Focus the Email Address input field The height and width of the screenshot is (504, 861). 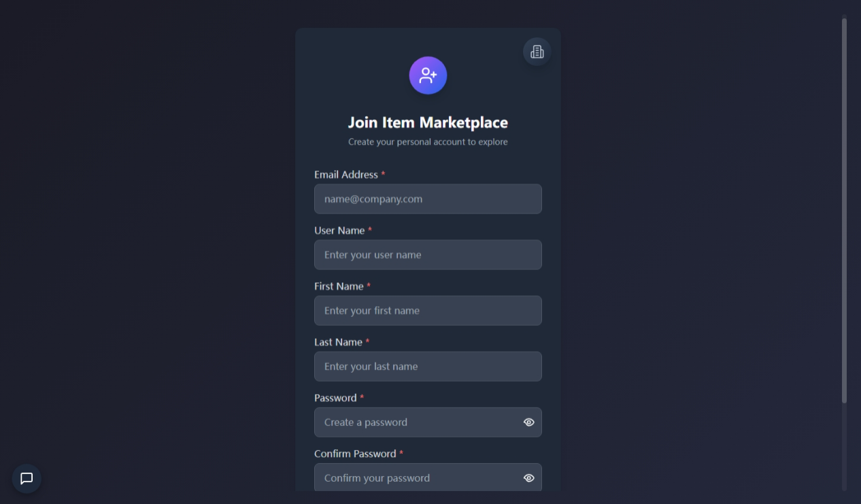(x=428, y=199)
